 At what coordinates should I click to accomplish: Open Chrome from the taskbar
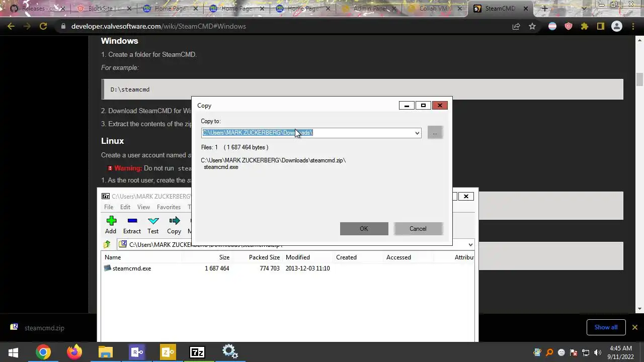43,352
